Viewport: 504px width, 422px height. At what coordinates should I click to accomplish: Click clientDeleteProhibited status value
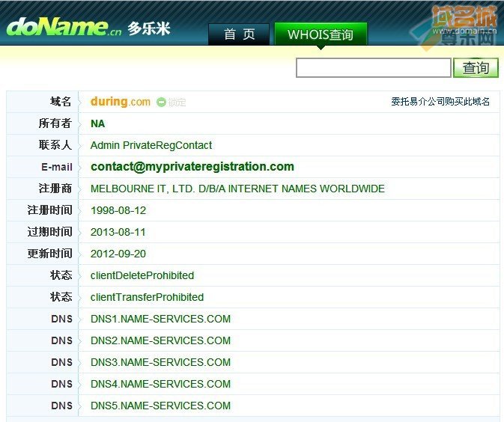142,275
